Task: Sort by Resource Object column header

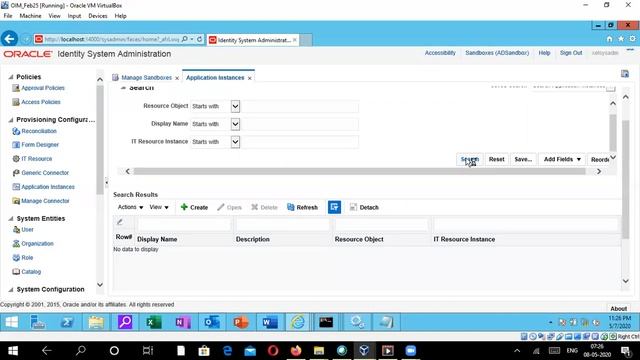Action: click(x=359, y=240)
